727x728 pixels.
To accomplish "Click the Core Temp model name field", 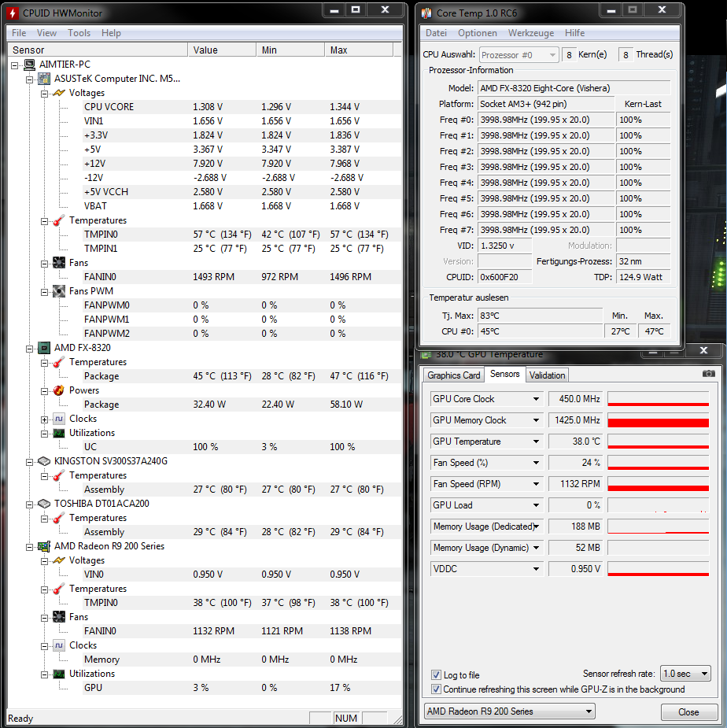I will point(574,88).
